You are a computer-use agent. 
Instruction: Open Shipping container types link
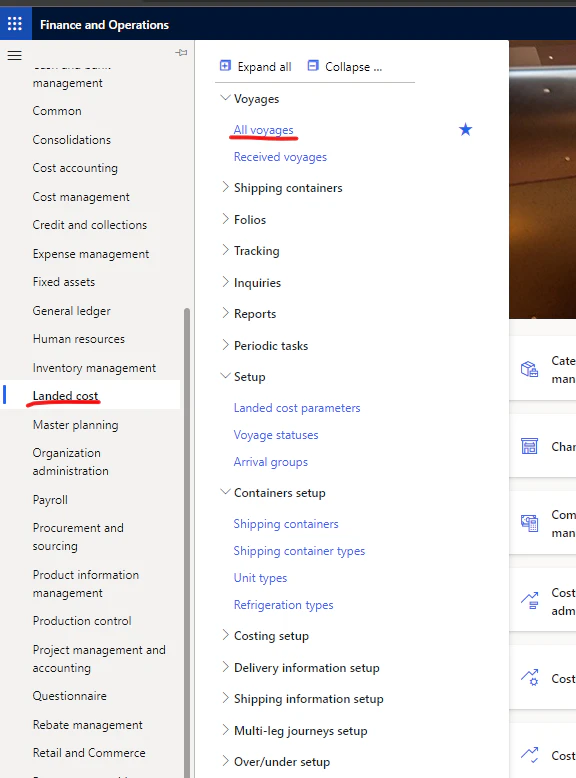pyautogui.click(x=299, y=551)
